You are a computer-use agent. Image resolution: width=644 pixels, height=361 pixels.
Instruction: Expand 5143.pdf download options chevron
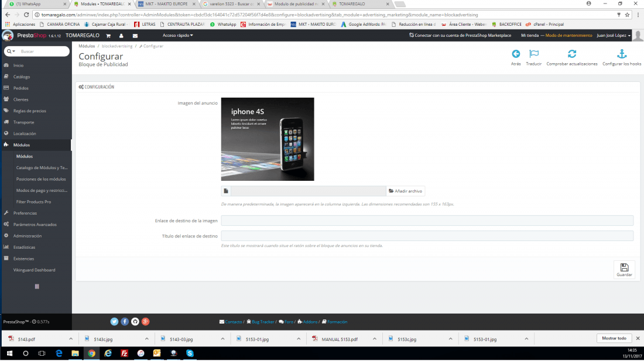[71, 339]
